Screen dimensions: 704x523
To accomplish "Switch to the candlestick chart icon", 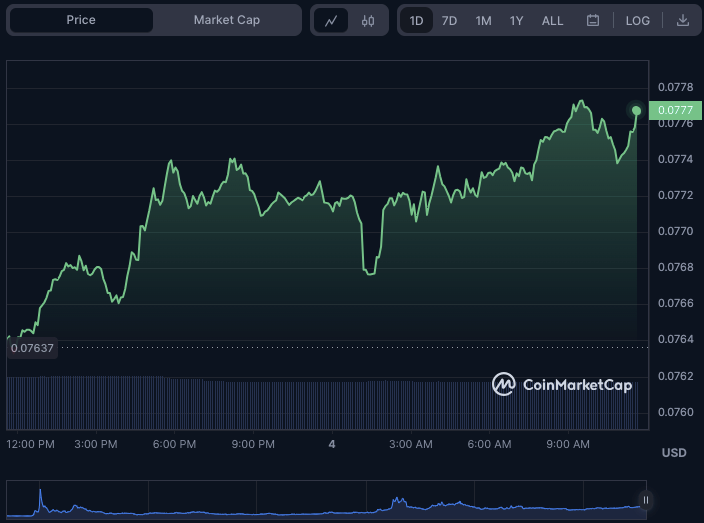I will click(x=368, y=20).
